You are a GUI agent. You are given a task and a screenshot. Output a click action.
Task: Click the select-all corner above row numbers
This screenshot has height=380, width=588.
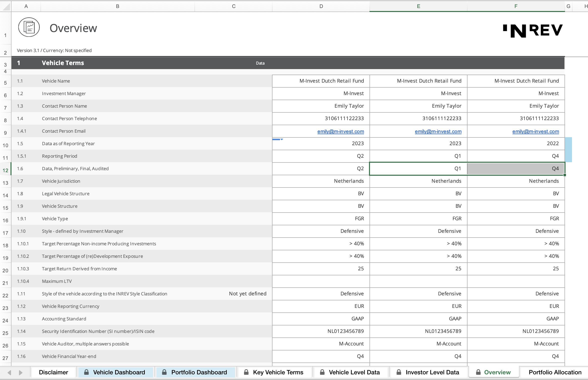tap(5, 6)
